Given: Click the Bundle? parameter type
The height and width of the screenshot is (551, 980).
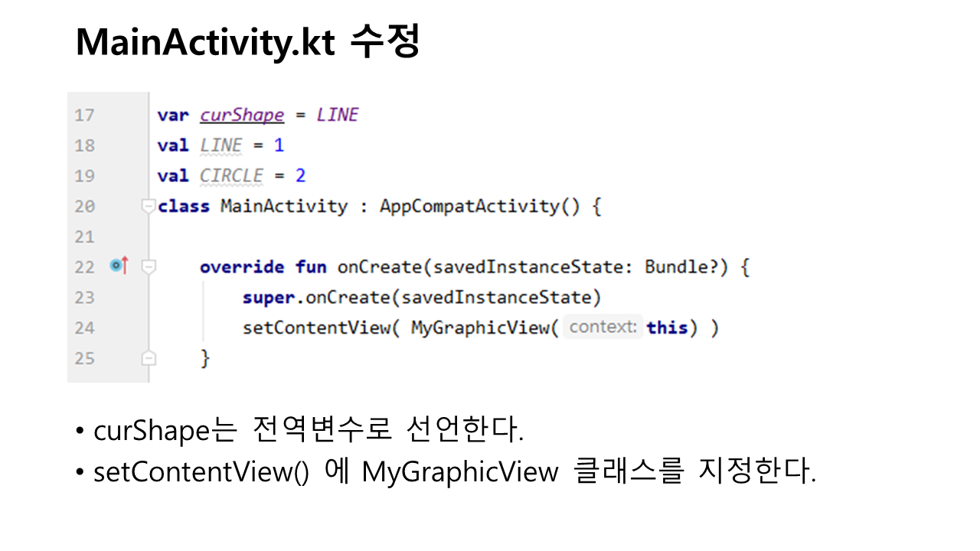Looking at the screenshot, I should 683,267.
